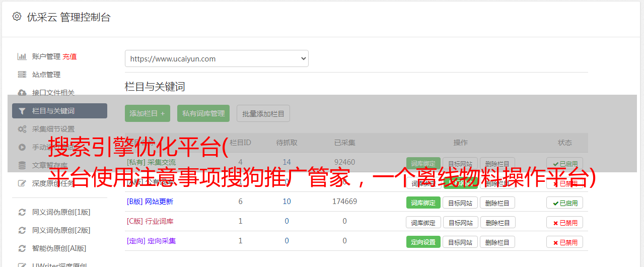Viewport: 644px width, 267px height.
Task: Click 删除栏目 for the 采集交流 row
Action: [497, 164]
